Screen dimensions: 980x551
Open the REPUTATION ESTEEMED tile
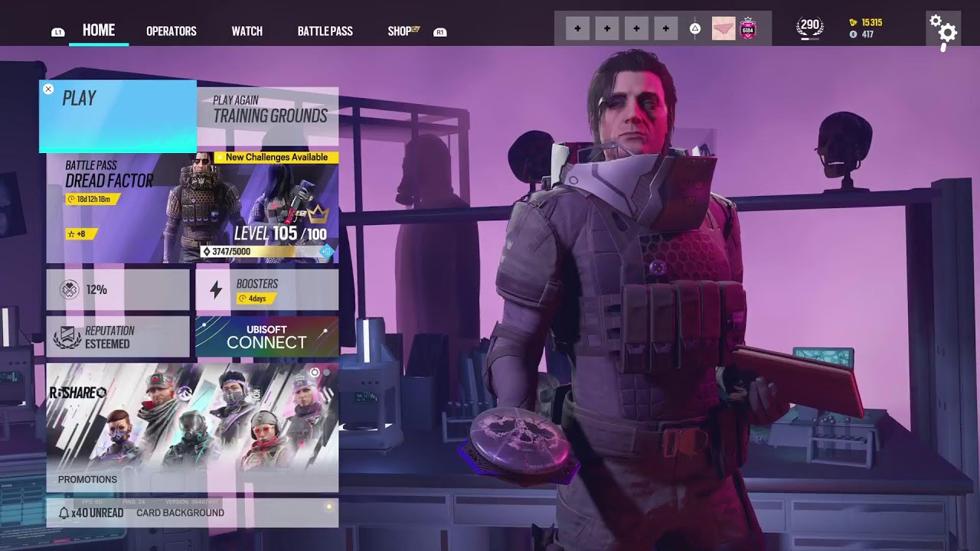118,337
